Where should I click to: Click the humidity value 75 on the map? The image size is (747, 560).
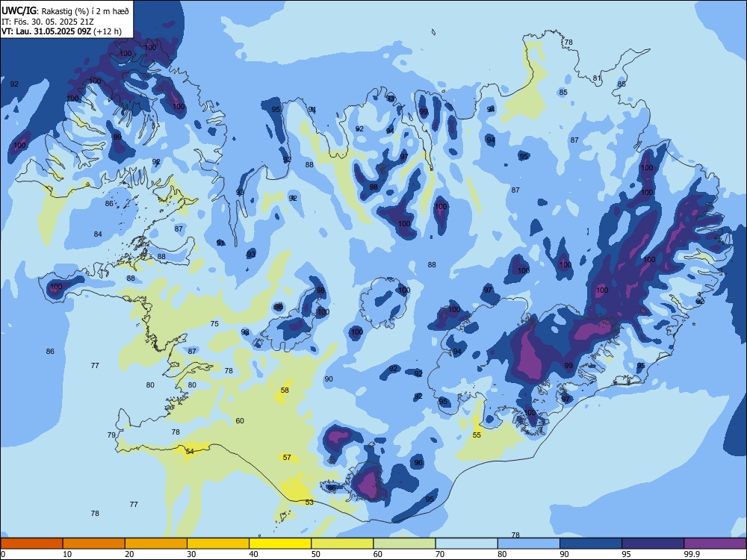(x=215, y=324)
